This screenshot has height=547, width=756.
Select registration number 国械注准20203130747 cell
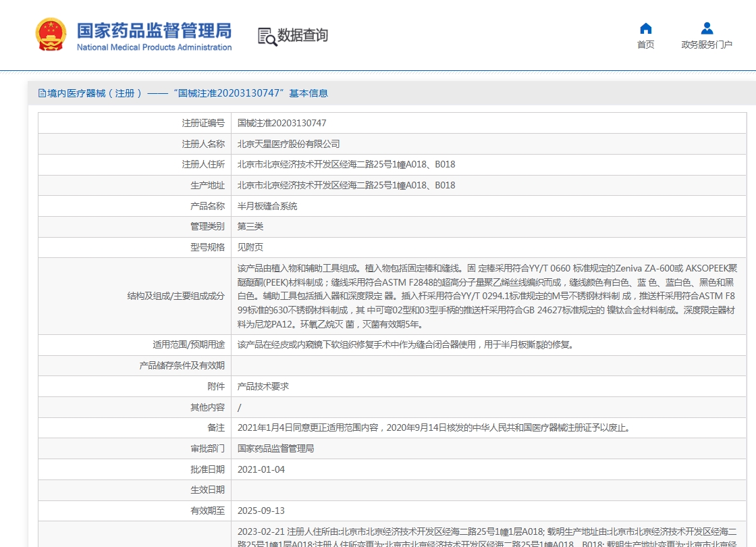282,124
